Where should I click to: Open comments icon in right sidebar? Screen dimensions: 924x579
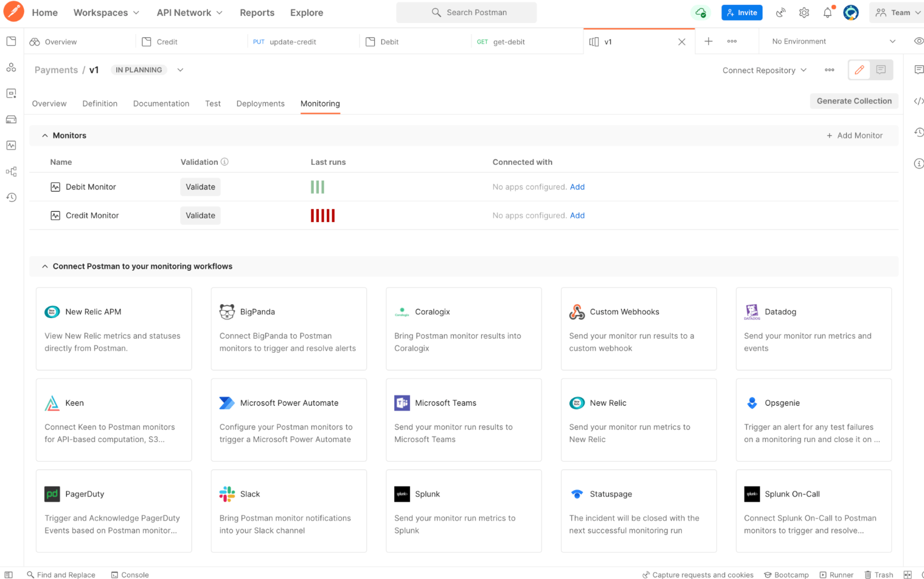(919, 70)
